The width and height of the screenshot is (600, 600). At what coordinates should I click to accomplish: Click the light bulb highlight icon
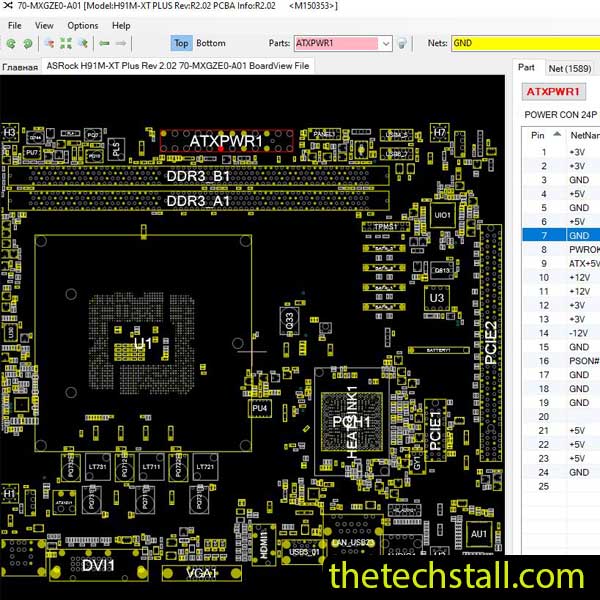(x=402, y=44)
